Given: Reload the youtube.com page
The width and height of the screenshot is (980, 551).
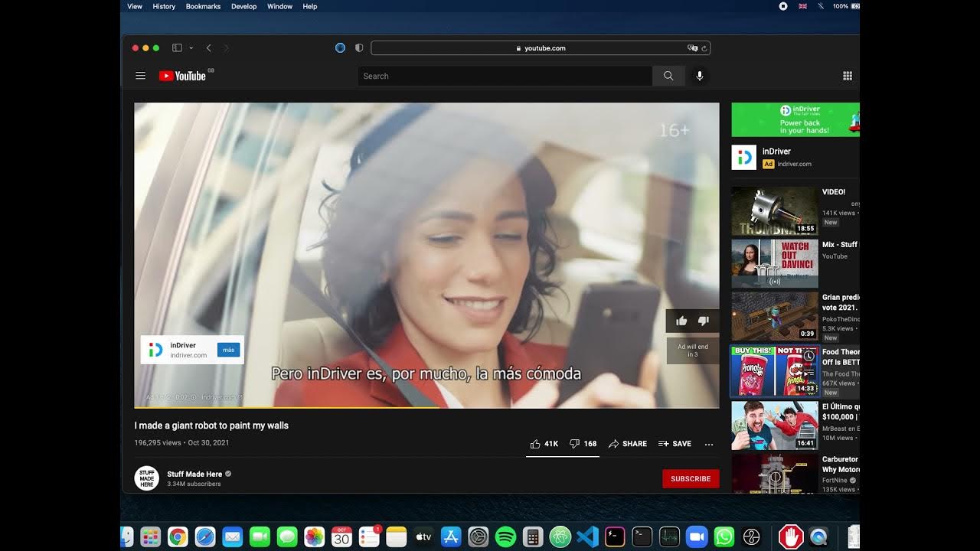Looking at the screenshot, I should pyautogui.click(x=704, y=48).
